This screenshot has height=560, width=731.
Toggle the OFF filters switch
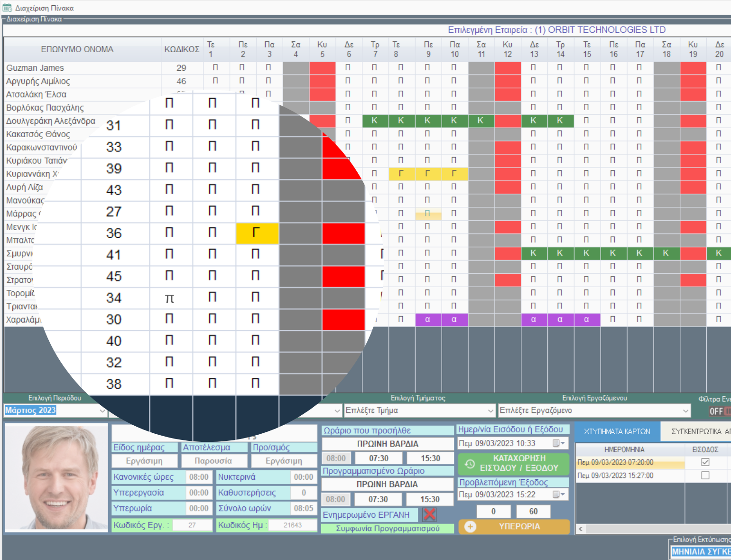pos(719,411)
